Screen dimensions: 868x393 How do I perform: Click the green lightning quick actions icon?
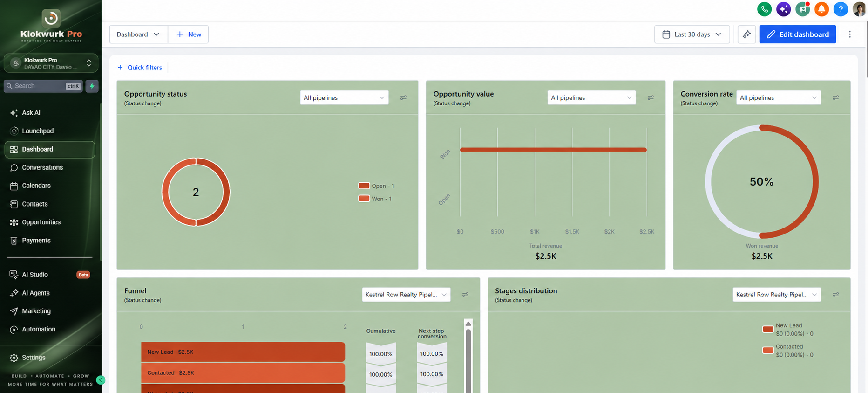click(x=92, y=86)
